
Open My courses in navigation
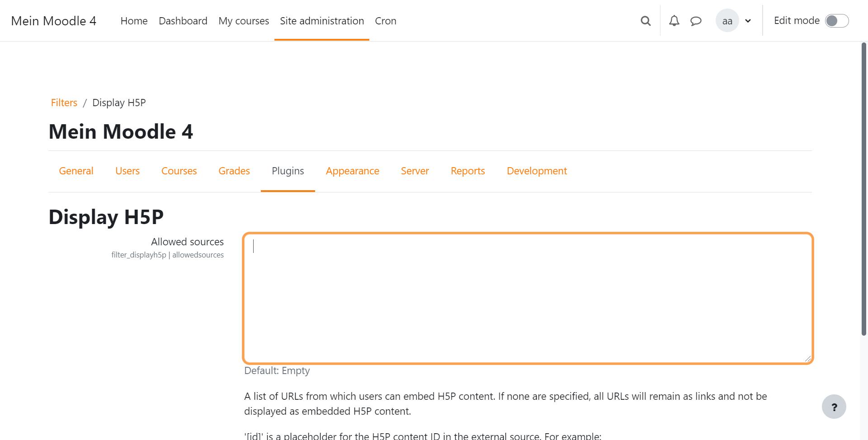pyautogui.click(x=244, y=21)
